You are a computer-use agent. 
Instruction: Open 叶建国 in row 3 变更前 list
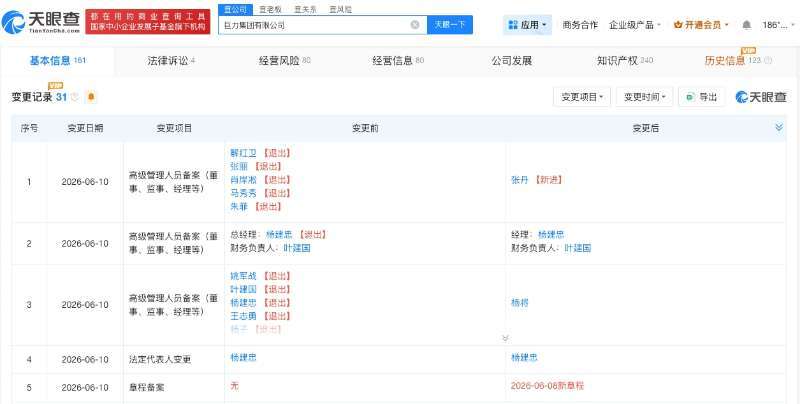click(x=243, y=289)
